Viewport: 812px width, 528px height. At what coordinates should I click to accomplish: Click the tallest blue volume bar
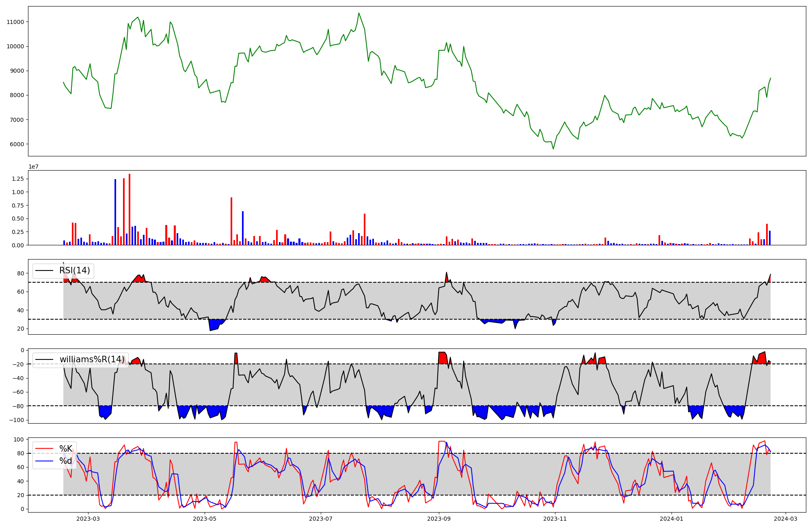tap(115, 212)
